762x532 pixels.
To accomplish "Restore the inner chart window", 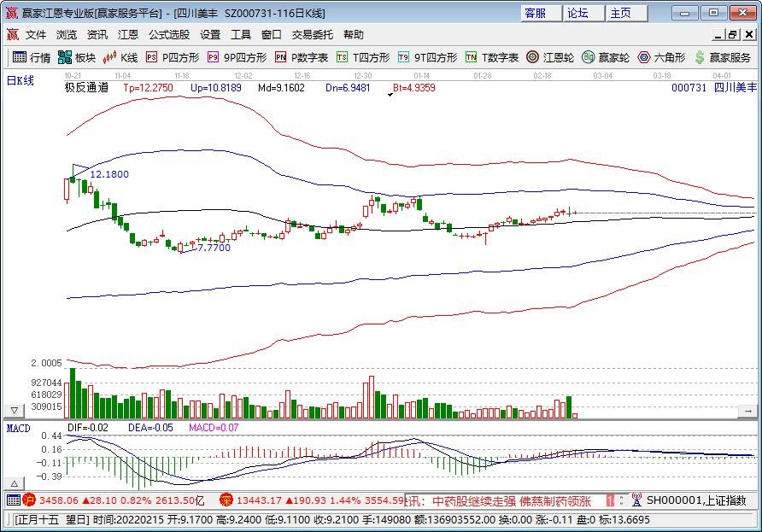I will coord(733,34).
